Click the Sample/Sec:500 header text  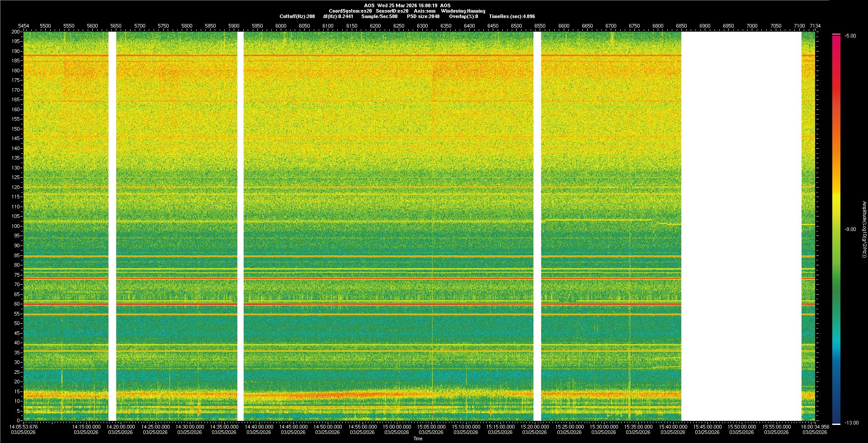379,16
